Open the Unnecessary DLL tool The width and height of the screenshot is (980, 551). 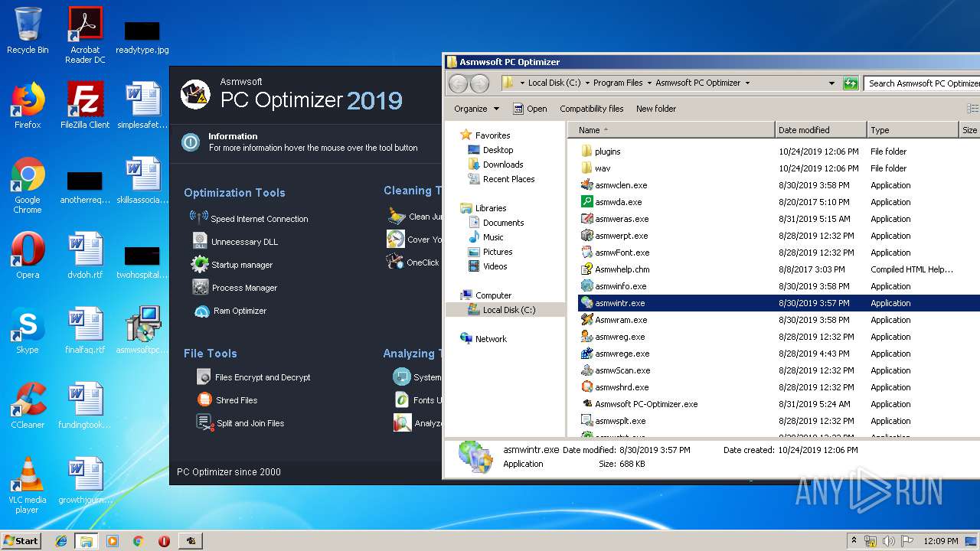pyautogui.click(x=234, y=241)
